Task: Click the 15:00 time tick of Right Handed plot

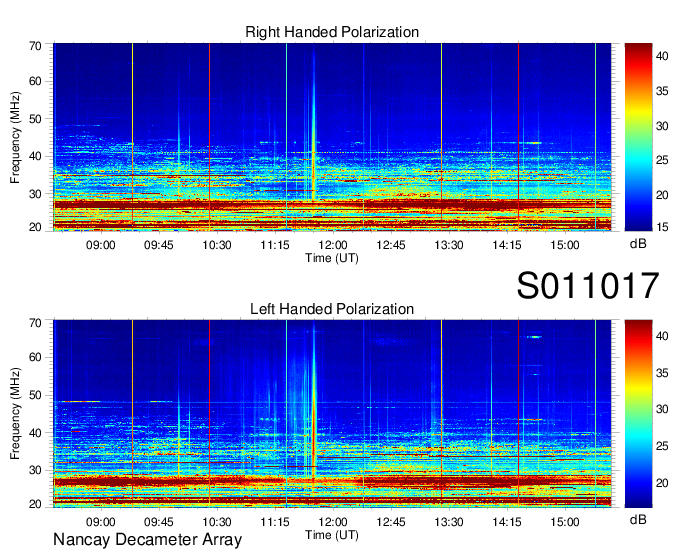Action: (565, 245)
